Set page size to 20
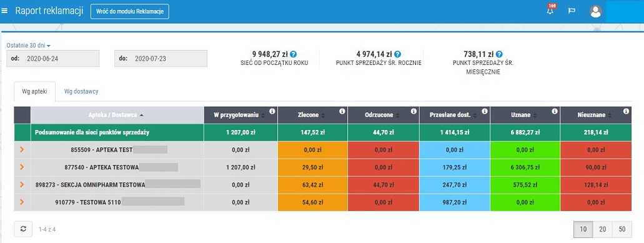This screenshot has width=644, height=243. (x=603, y=229)
